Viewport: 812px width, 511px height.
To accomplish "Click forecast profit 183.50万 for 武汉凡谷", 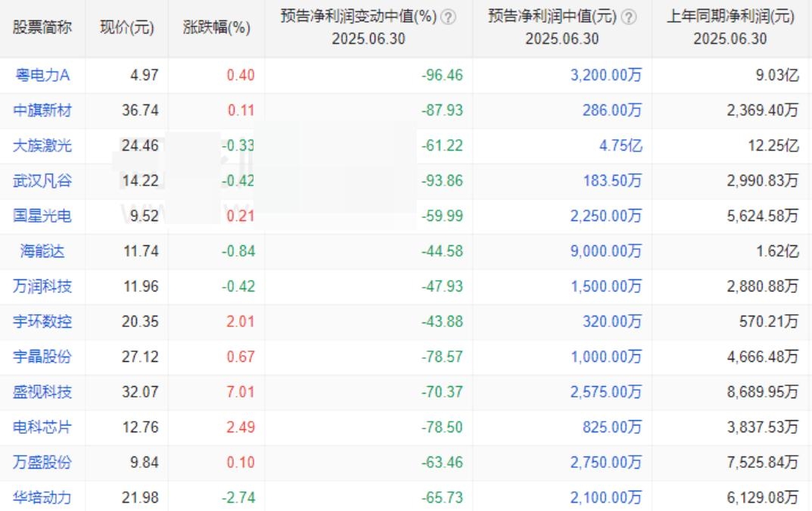I will pyautogui.click(x=612, y=181).
